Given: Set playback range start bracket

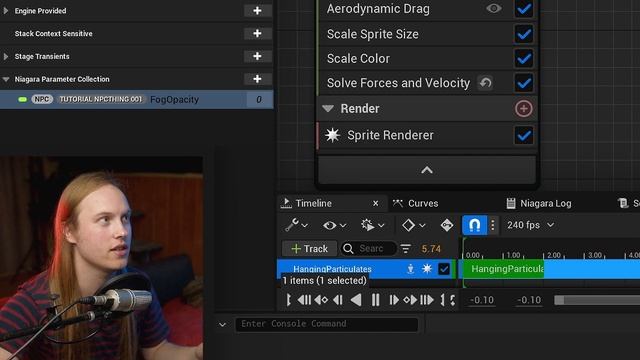Looking at the screenshot, I should [289, 300].
